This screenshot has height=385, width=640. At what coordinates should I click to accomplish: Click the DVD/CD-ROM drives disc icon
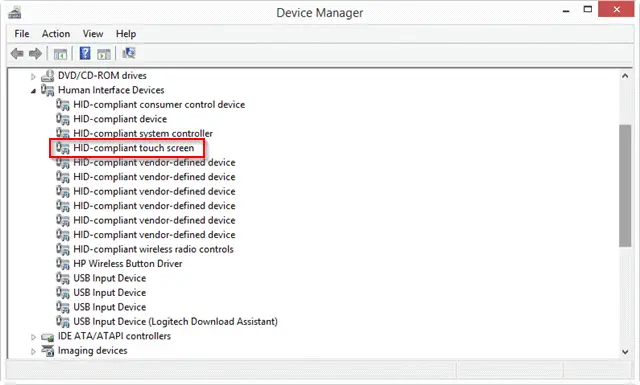[48, 76]
